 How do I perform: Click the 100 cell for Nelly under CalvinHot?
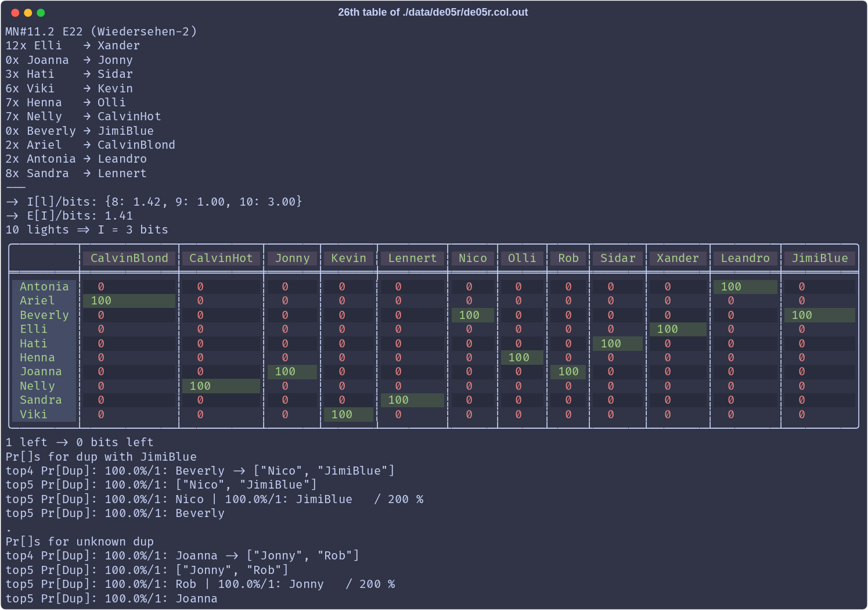[x=200, y=386]
